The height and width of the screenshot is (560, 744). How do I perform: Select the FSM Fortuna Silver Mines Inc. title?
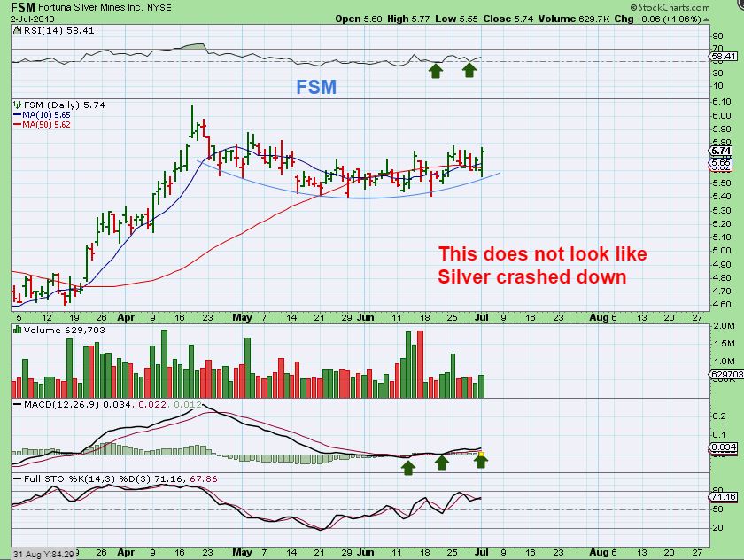pos(91,7)
